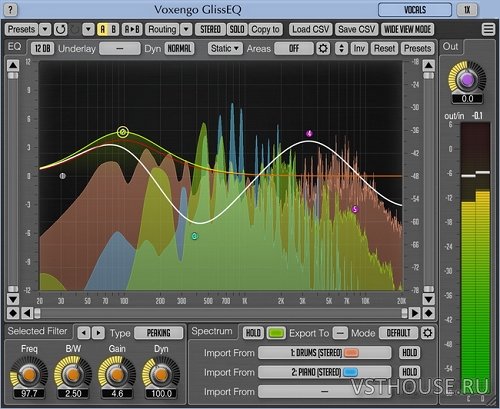The width and height of the screenshot is (500, 409).
Task: Select next filter right arrow
Action: 98,333
